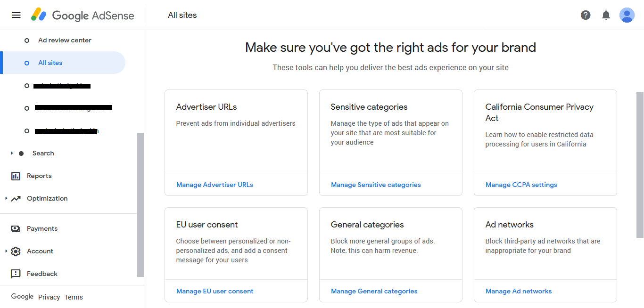Click the Account gear icon
Viewport: 644px width, 308px height.
pyautogui.click(x=16, y=251)
